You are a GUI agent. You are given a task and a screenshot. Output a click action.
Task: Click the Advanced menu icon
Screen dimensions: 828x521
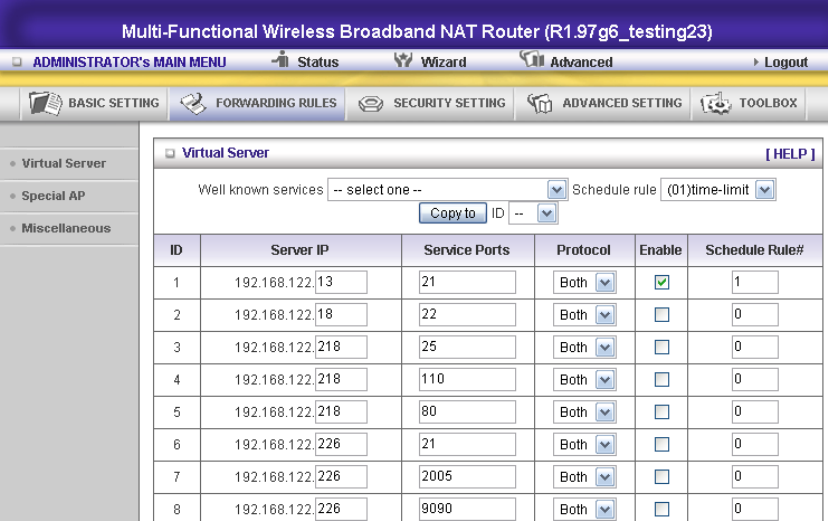(x=532, y=59)
